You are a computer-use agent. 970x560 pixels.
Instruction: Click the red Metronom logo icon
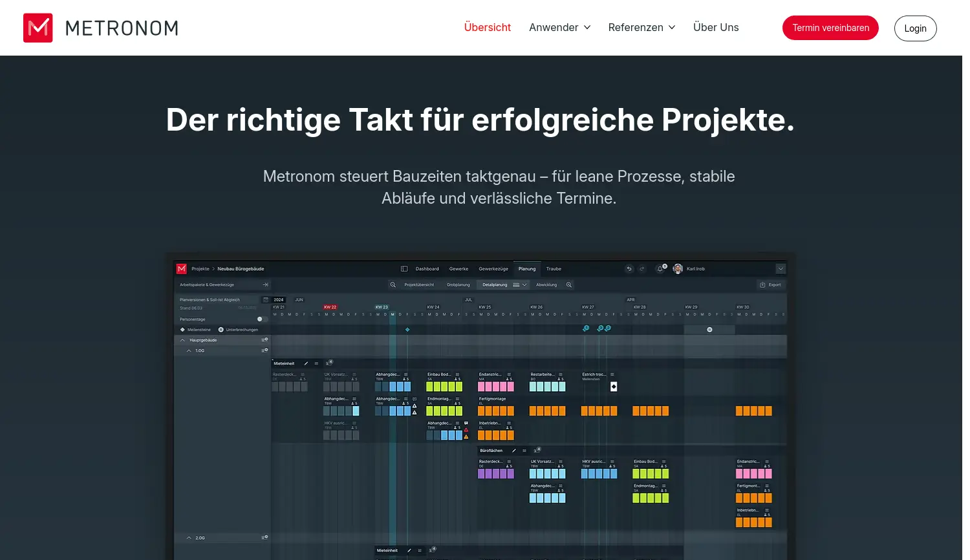coord(38,28)
